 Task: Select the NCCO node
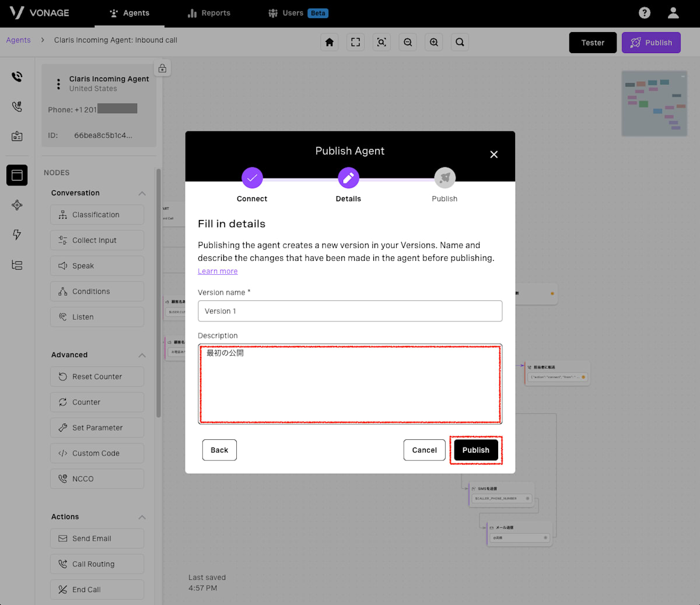point(97,479)
